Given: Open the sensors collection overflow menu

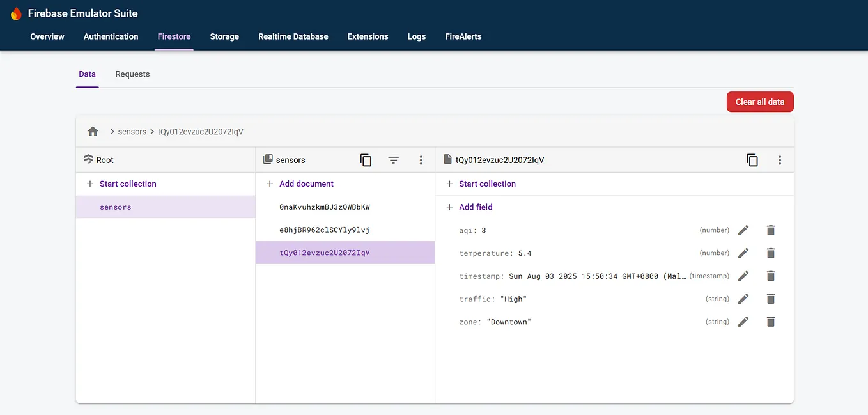Looking at the screenshot, I should tap(421, 160).
